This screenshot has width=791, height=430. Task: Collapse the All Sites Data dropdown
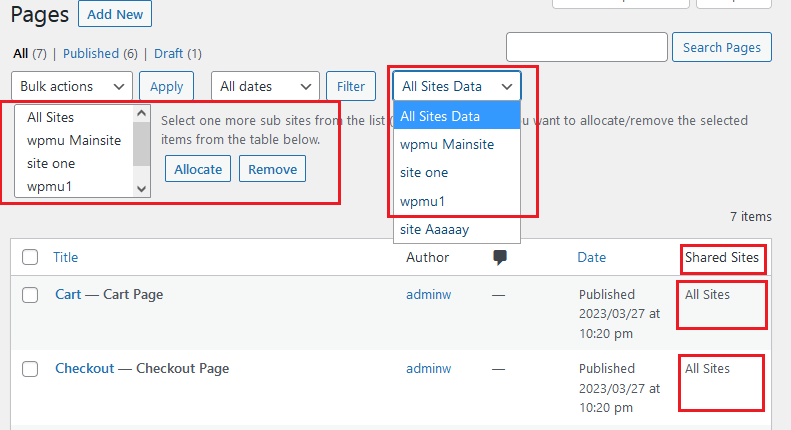tap(457, 87)
